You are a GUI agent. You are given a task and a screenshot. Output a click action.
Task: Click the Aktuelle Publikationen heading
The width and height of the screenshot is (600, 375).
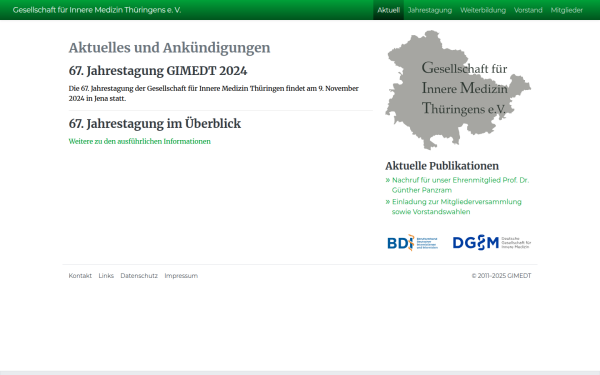tap(442, 166)
